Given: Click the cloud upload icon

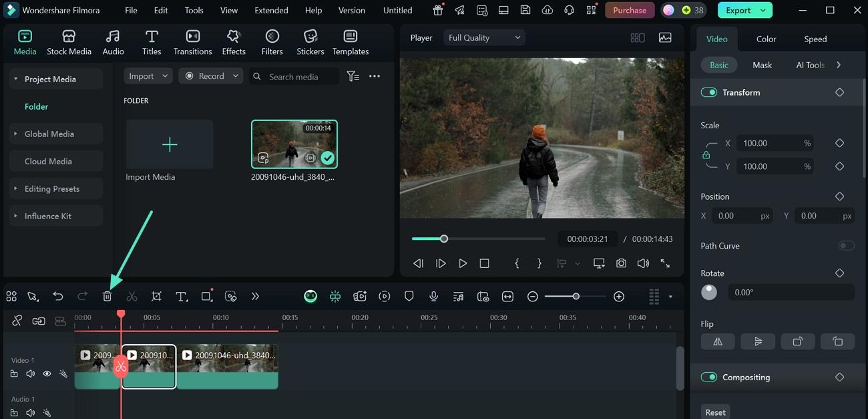Looking at the screenshot, I should click(x=548, y=10).
